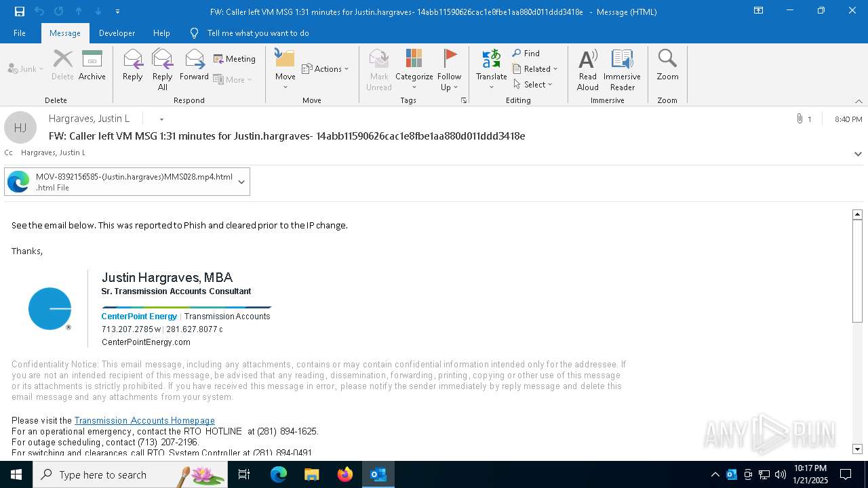Open the Select dropdown
This screenshot has width=868, height=488.
click(533, 85)
